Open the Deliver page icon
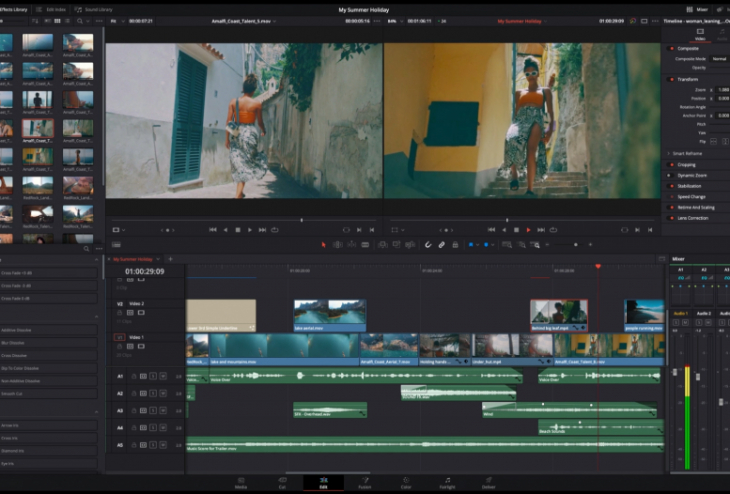This screenshot has height=494, width=730. (x=488, y=482)
